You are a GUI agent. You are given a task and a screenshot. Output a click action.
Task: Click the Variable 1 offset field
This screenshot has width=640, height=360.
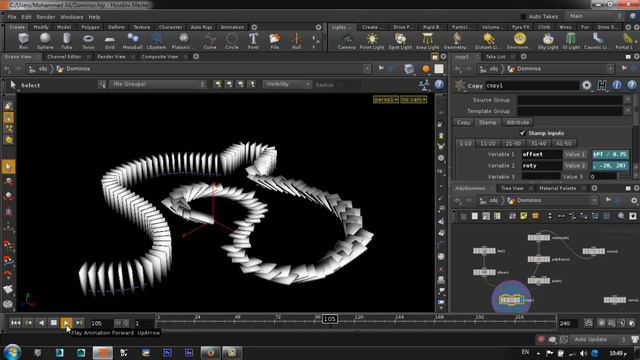point(542,154)
